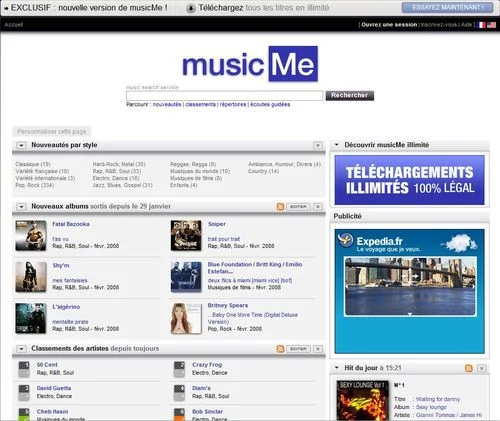
Task: Click Personnaliser cette page button
Action: [52, 132]
